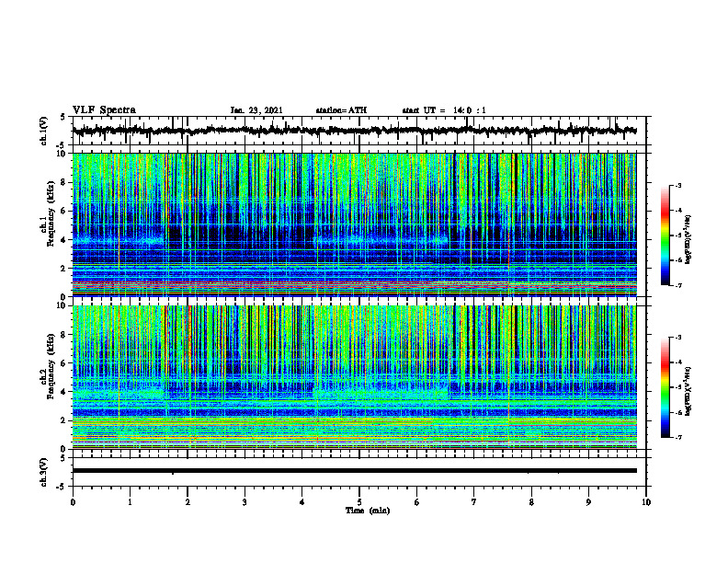The image size is (728, 563).
Task: Click the ch.1(V) waveform trace panel
Action: point(359,131)
